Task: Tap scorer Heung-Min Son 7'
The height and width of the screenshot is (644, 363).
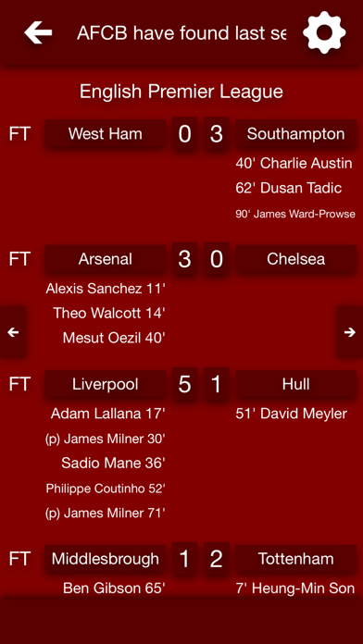Action: tap(295, 588)
